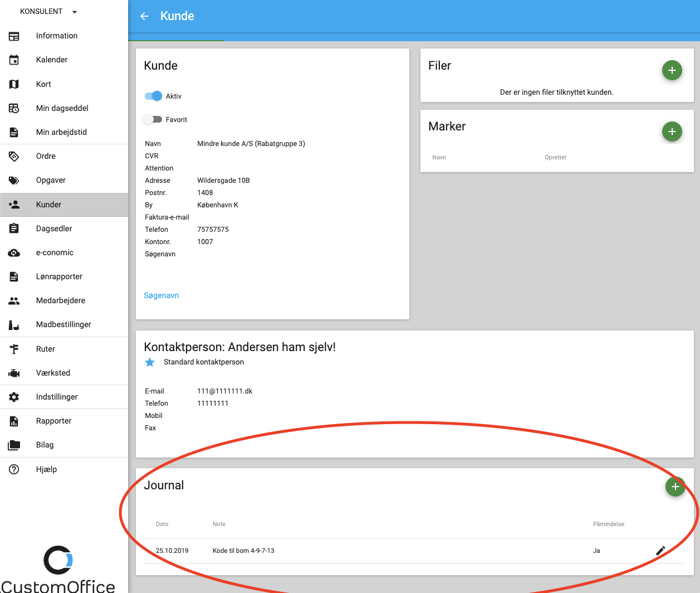Click the Hjælp question mark icon
The width and height of the screenshot is (700, 593).
tap(14, 469)
